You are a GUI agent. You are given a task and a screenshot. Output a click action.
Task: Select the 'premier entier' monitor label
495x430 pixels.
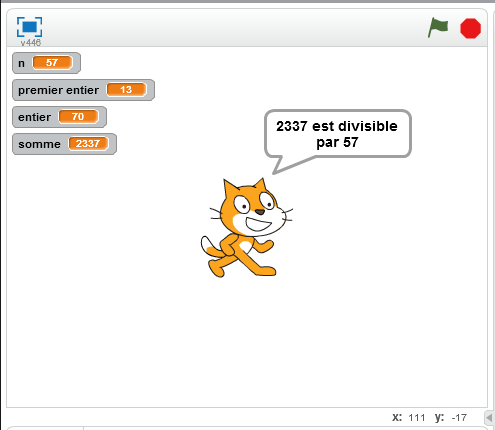(x=58, y=90)
